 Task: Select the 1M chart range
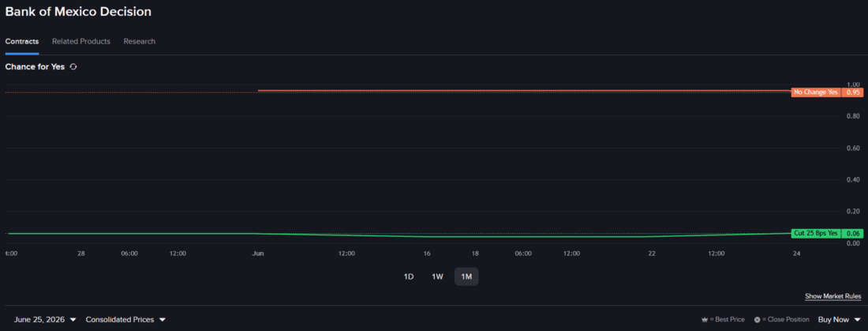pos(466,276)
